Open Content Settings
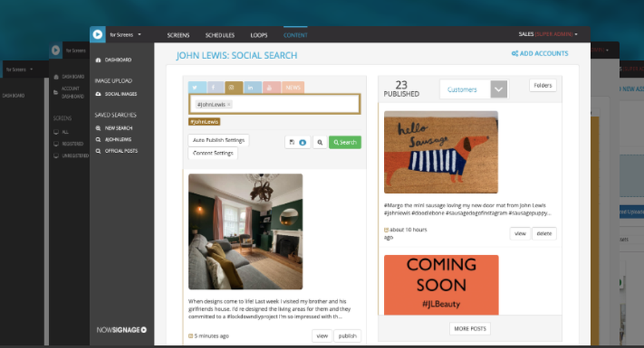This screenshot has width=644, height=348. coord(213,153)
